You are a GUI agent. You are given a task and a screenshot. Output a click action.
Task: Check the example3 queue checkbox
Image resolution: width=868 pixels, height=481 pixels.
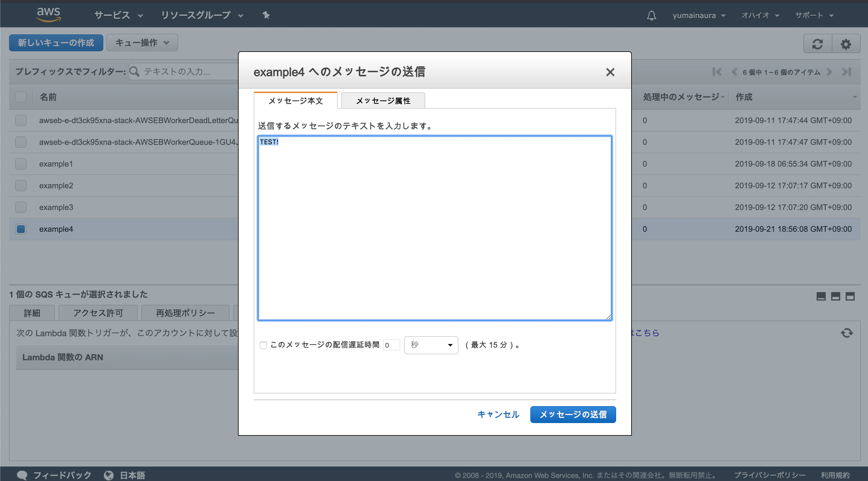[x=21, y=207]
